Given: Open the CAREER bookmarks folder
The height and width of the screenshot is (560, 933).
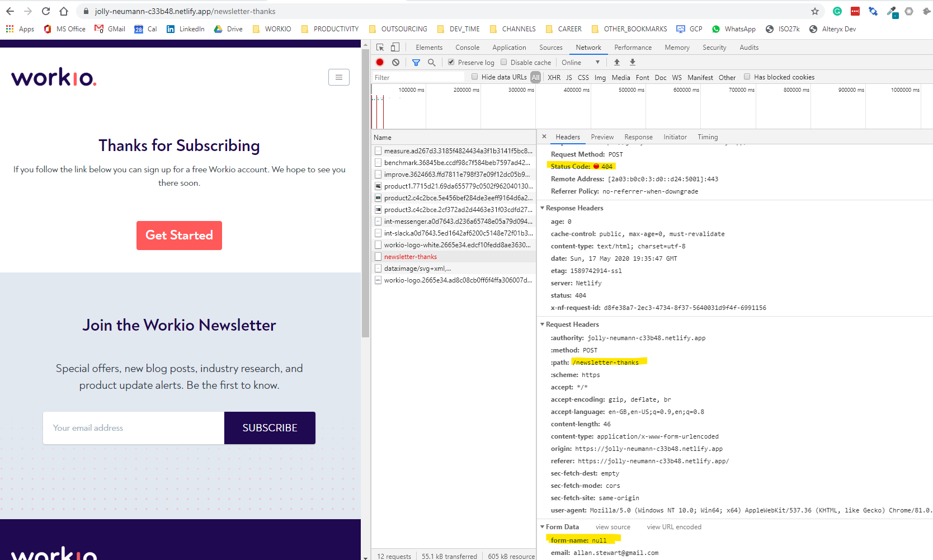Looking at the screenshot, I should point(563,29).
